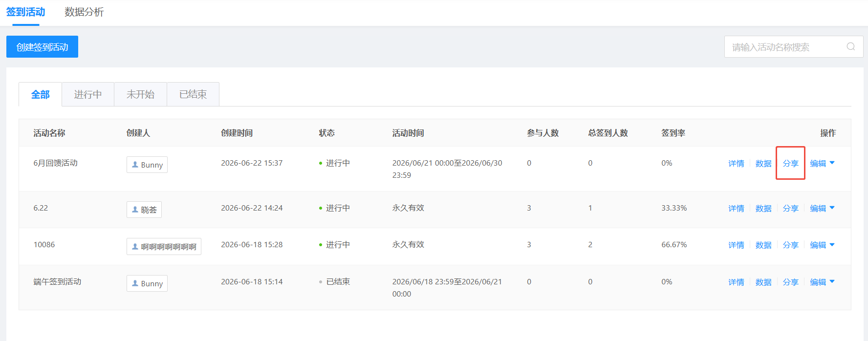Open 数据 for 6.22 activity
The height and width of the screenshot is (341, 868).
coord(763,208)
